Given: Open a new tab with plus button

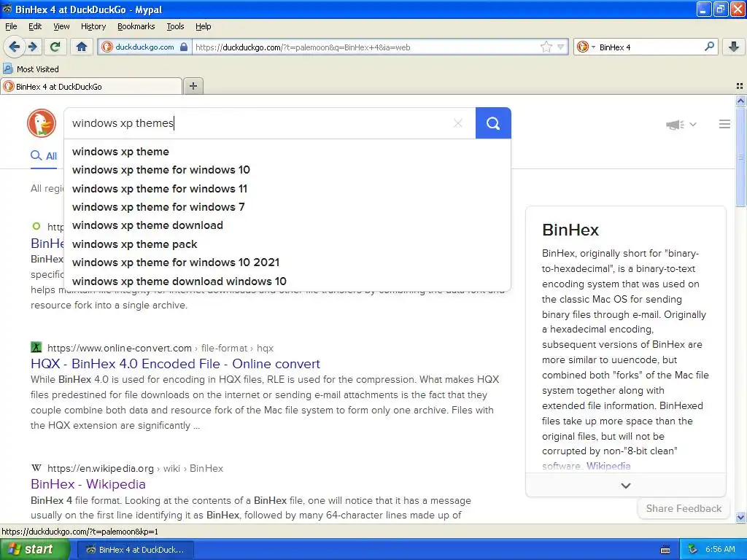Looking at the screenshot, I should 193,86.
